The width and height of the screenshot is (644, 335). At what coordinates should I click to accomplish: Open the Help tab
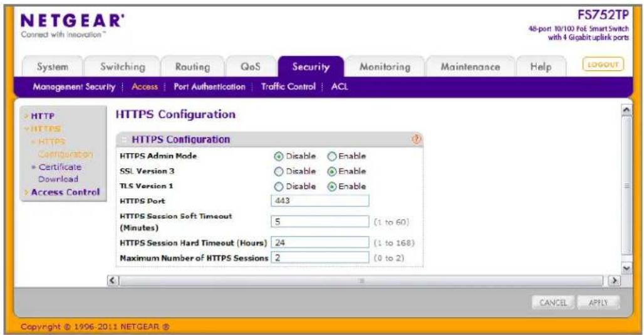[541, 66]
